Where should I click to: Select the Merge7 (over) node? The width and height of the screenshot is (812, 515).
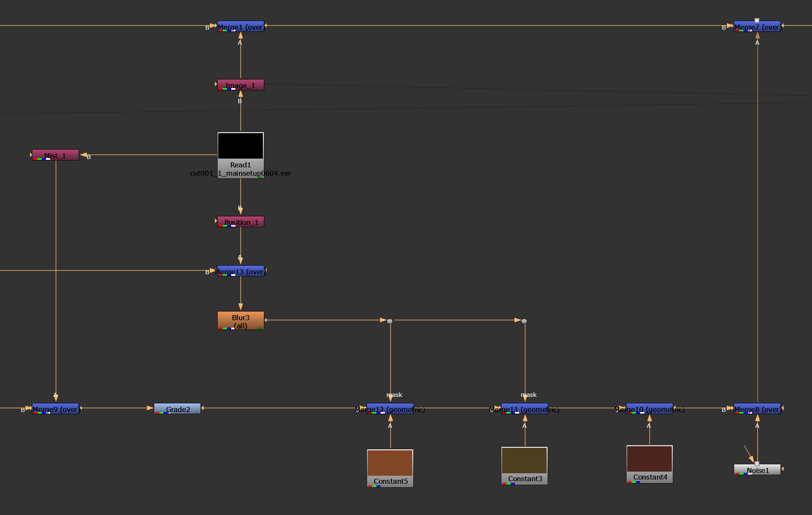757,26
